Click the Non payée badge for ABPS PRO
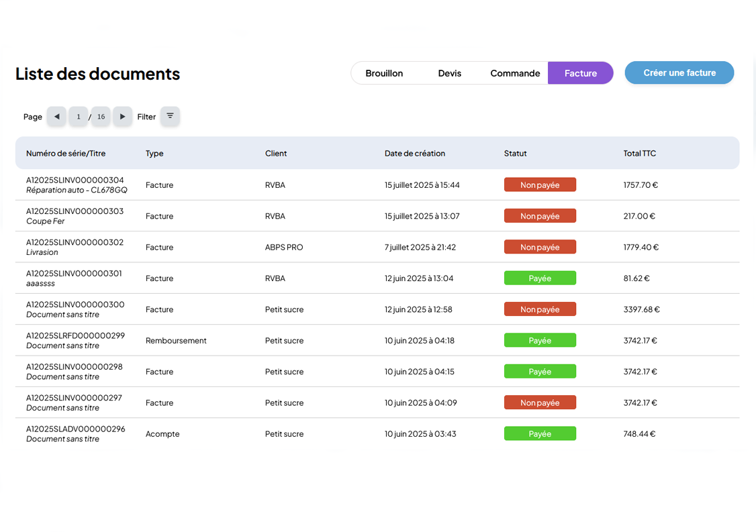The image size is (756, 532). point(540,248)
